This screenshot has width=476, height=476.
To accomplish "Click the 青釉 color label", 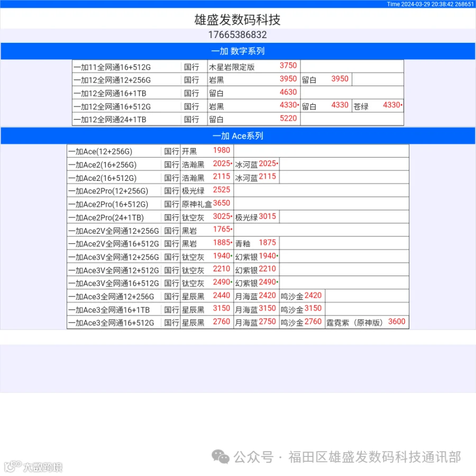I will (x=243, y=244).
